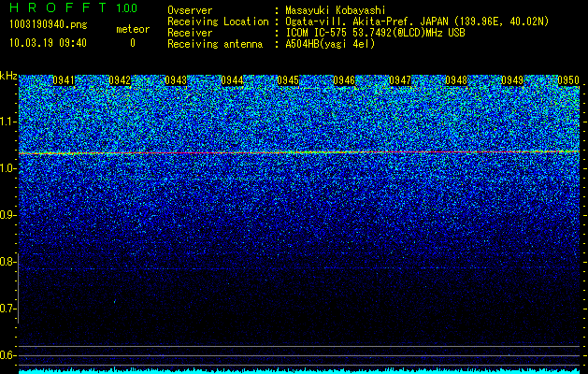Image resolution: width=588 pixels, height=374 pixels.
Task: Click the HROFFT 1.0.0 title text
Action: pos(74,7)
